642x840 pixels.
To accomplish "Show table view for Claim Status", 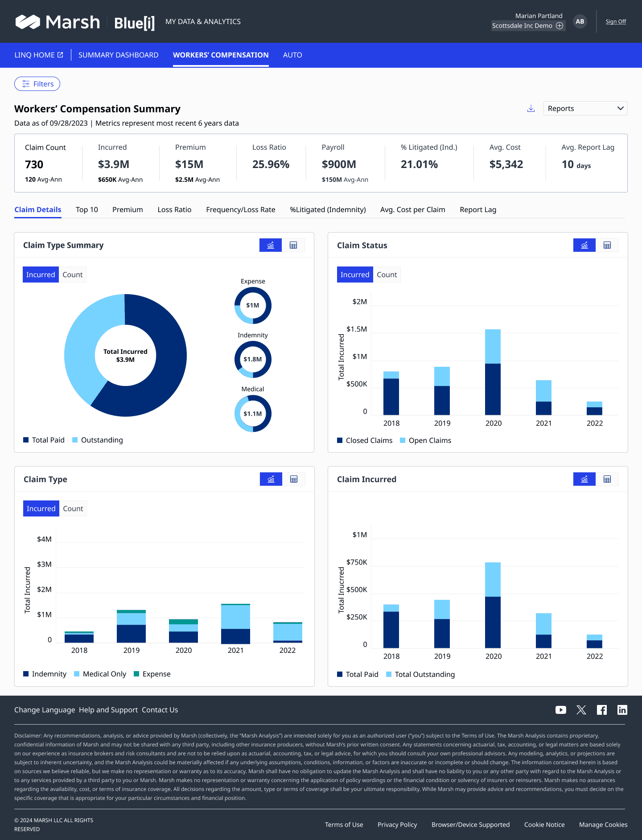I will [607, 245].
